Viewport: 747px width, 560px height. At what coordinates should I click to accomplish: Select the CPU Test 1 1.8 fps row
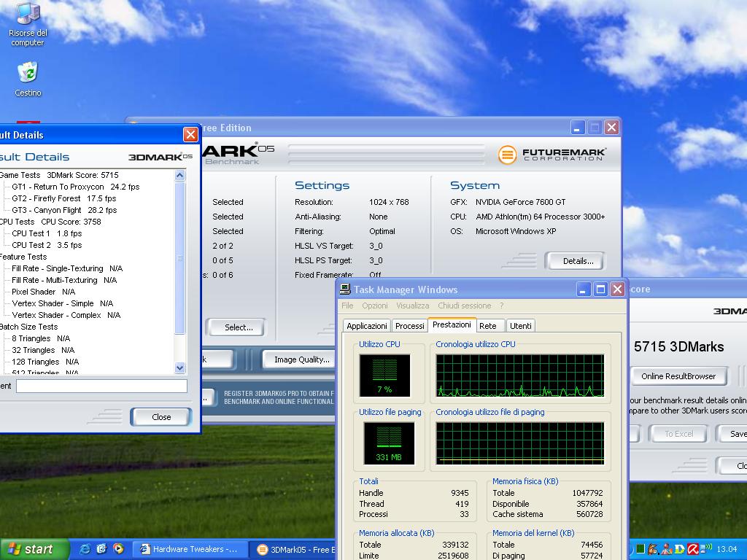pyautogui.click(x=47, y=233)
